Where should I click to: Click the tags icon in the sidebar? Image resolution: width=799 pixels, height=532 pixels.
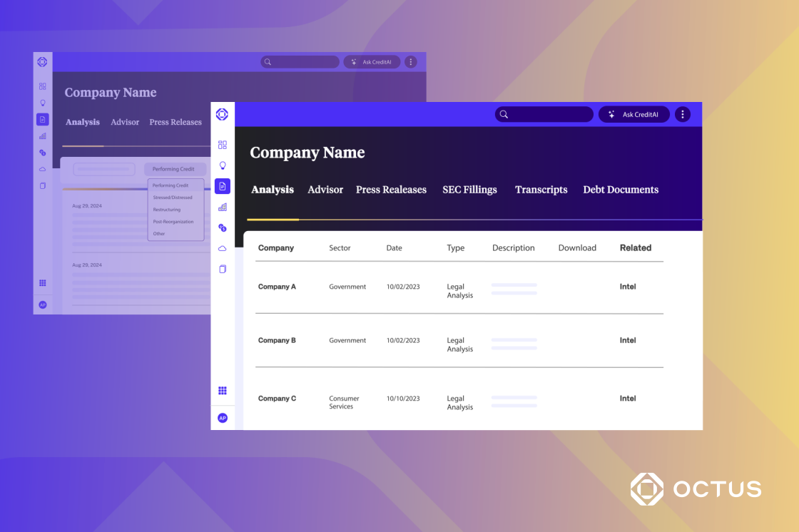[x=223, y=227]
